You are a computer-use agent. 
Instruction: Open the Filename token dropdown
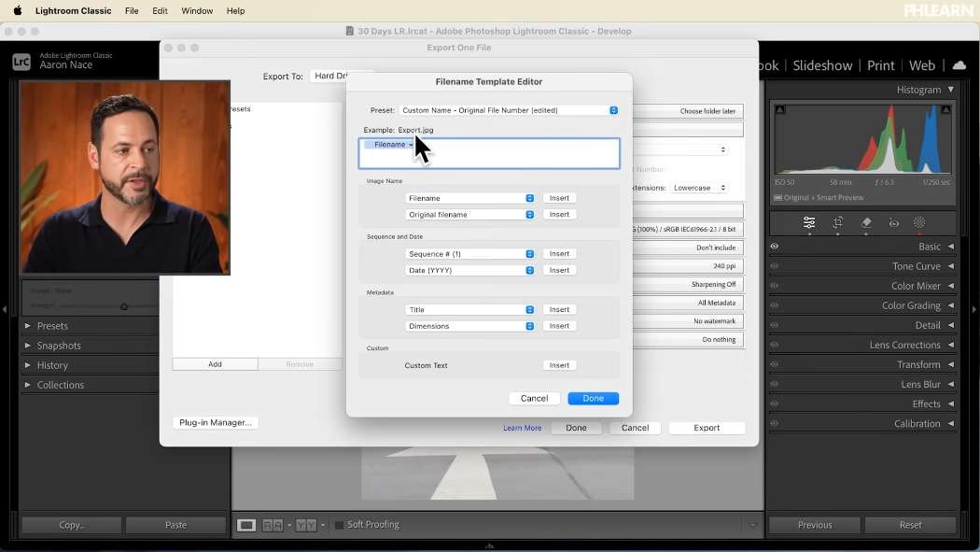point(469,198)
